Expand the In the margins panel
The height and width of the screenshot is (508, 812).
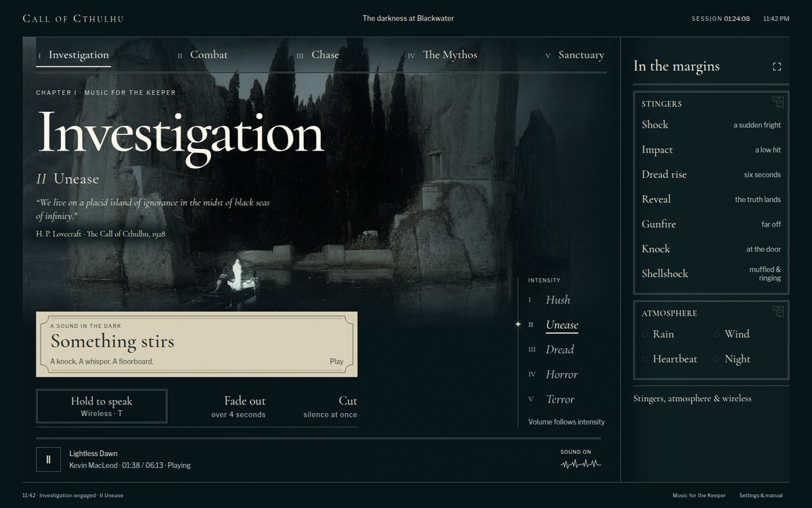point(777,66)
